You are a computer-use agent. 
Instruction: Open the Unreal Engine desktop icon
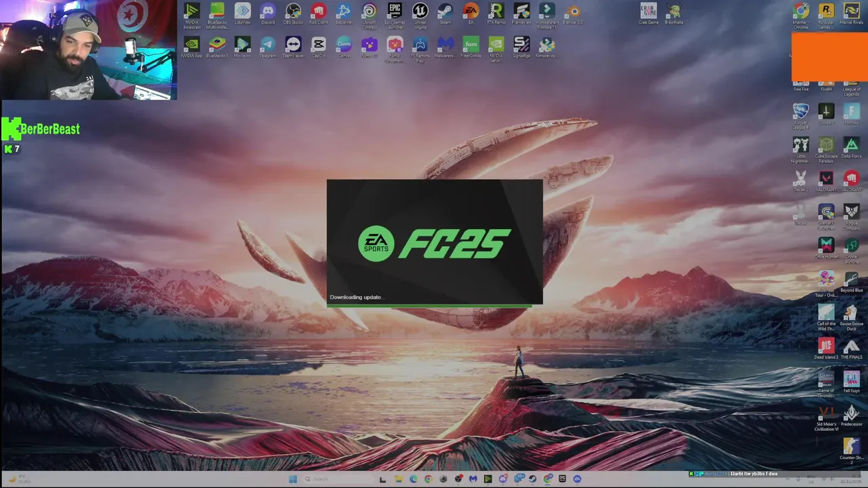(x=420, y=16)
